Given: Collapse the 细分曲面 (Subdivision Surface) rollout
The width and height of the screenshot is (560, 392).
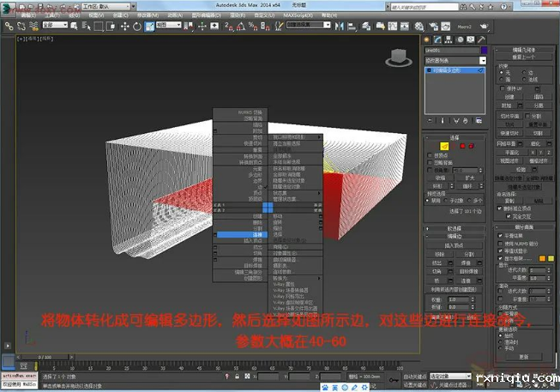Looking at the screenshot, I should click(x=524, y=227).
